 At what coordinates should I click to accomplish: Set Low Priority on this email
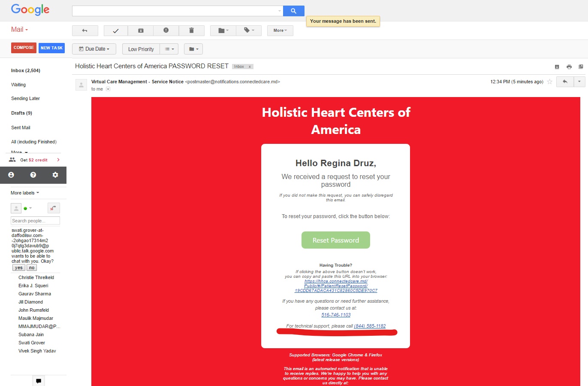point(141,49)
